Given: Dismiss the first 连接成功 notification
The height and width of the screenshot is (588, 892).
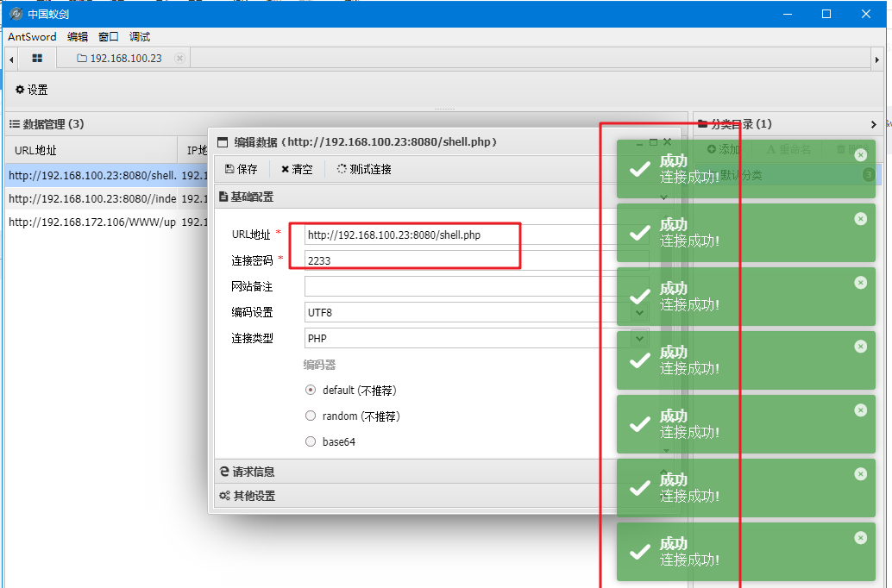Looking at the screenshot, I should (x=861, y=154).
